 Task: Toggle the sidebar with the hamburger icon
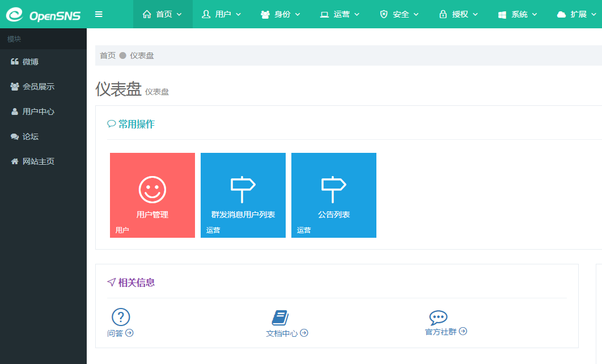click(99, 14)
